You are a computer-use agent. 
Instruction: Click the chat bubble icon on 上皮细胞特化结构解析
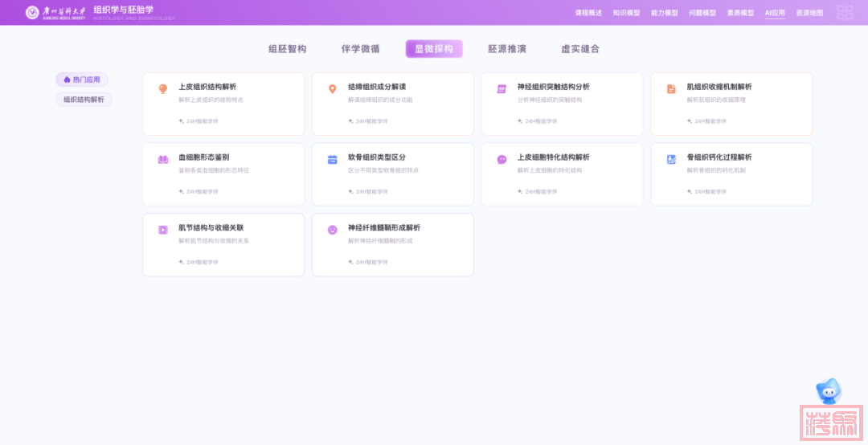[502, 159]
